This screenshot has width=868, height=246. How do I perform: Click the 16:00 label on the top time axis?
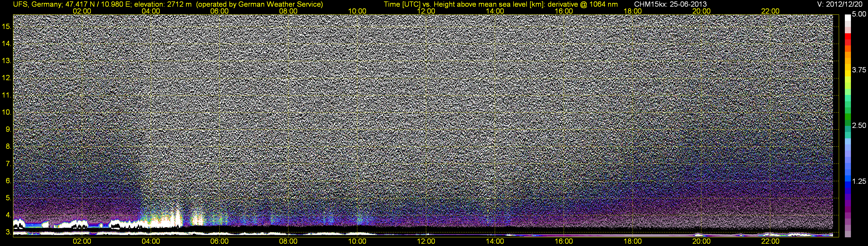click(x=564, y=11)
